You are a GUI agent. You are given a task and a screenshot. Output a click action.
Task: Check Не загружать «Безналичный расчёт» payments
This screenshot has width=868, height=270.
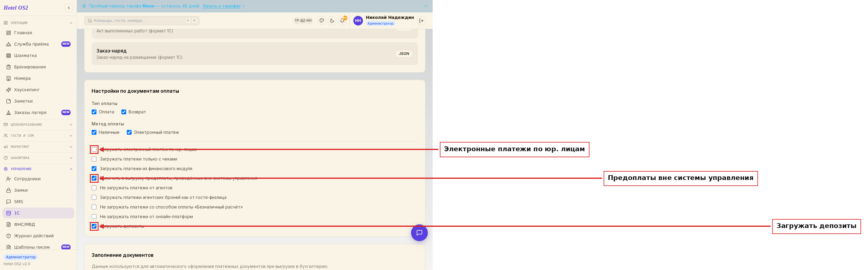point(94,207)
